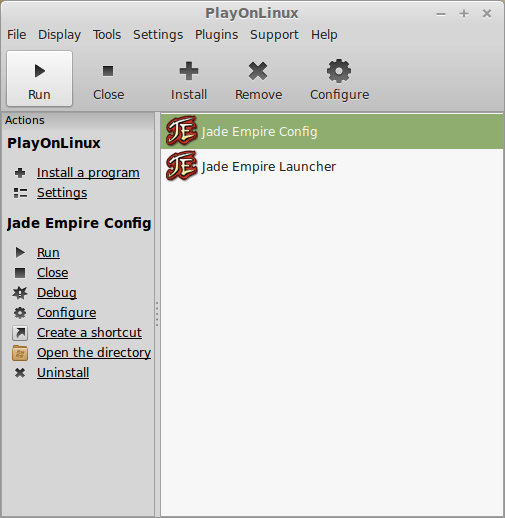Click the Remove X toolbar icon
This screenshot has height=518, width=505.
coord(258,71)
